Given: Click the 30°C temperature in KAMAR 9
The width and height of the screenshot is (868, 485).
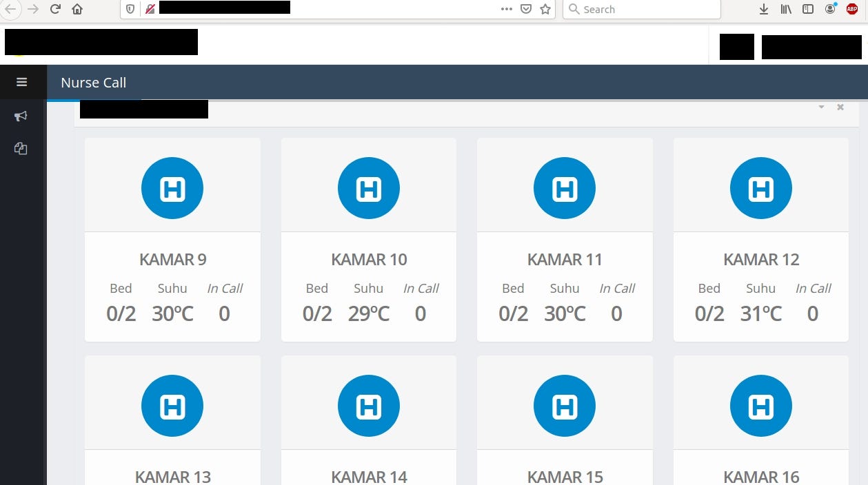Looking at the screenshot, I should [x=172, y=314].
